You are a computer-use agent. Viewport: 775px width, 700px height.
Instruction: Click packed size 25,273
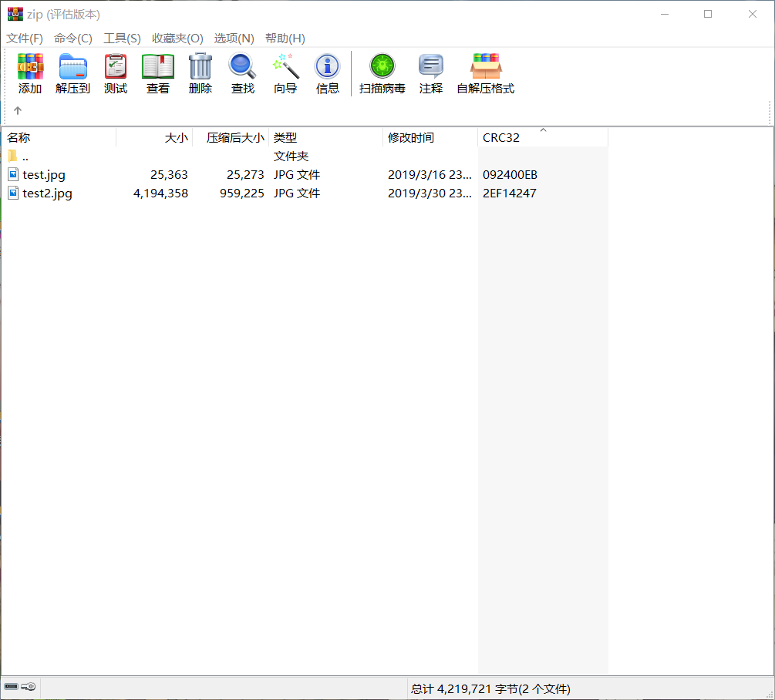point(245,175)
